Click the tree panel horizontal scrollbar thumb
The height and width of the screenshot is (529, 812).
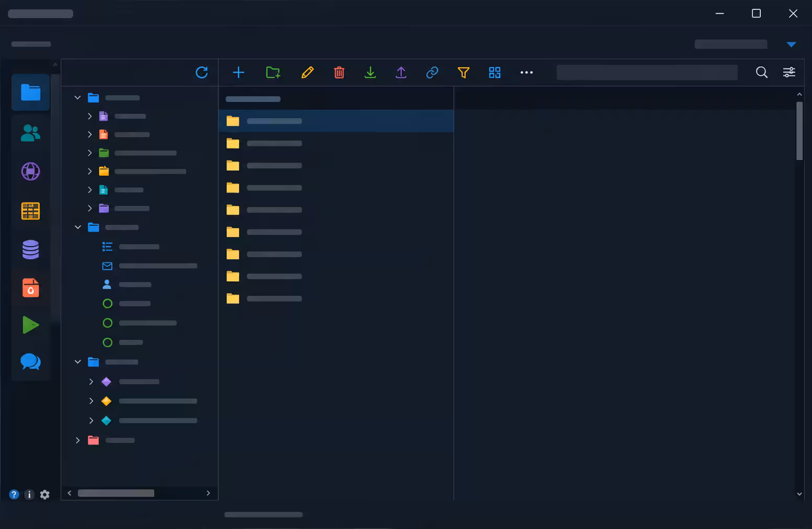[116, 493]
